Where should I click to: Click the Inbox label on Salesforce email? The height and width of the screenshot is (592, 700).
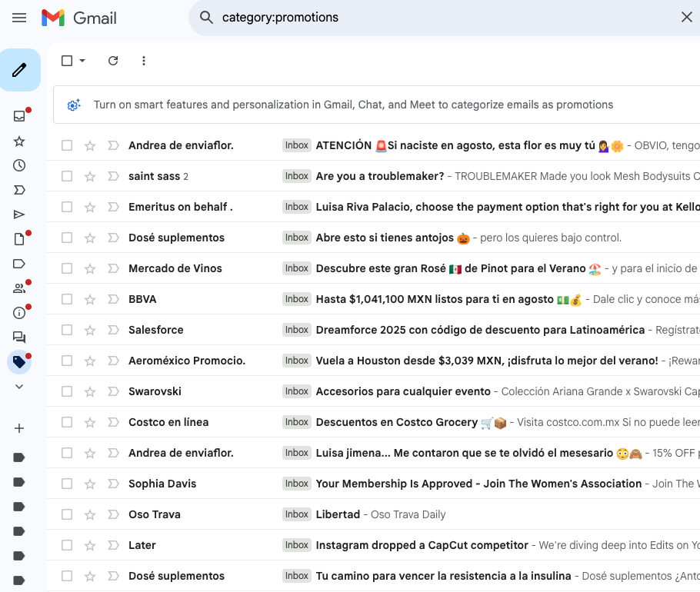point(297,330)
